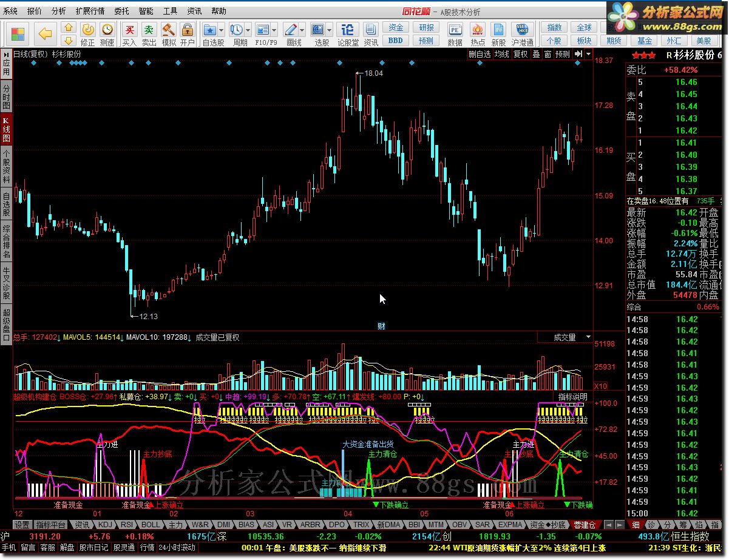The height and width of the screenshot is (560, 729).
Task: Open the 扩展行情 menu
Action: click(x=90, y=12)
